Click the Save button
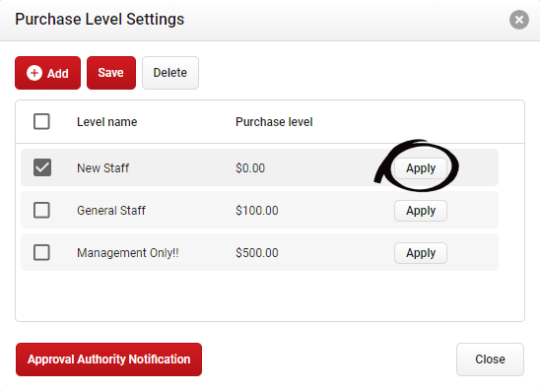The image size is (540, 392). pyautogui.click(x=111, y=73)
